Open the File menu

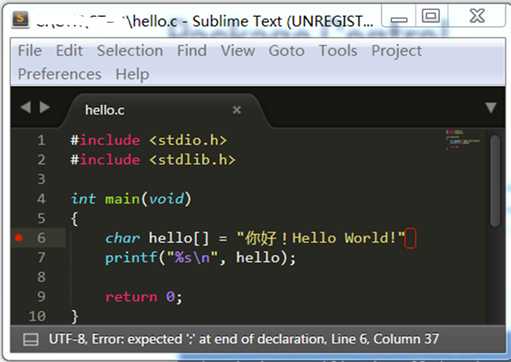click(30, 51)
